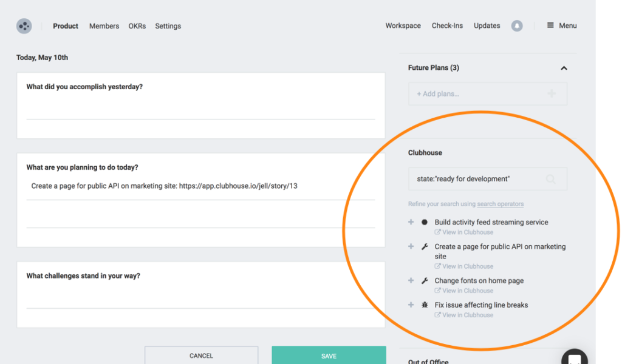Open the Menu label
Viewport: 622px width, 364px height.
click(x=568, y=25)
